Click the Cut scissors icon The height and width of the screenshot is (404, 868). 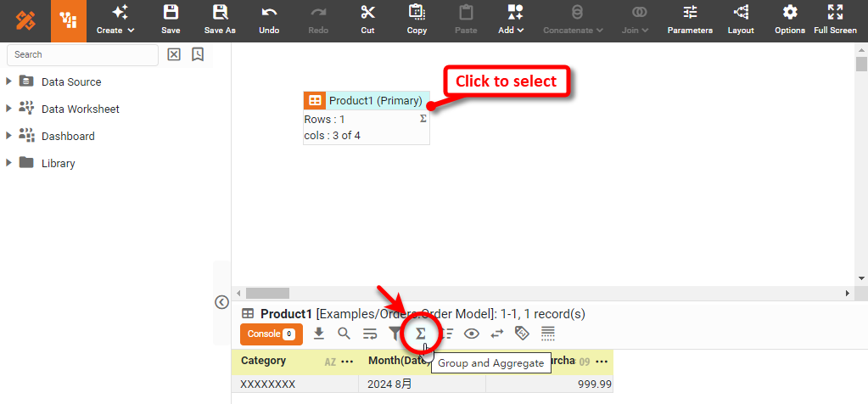[367, 20]
